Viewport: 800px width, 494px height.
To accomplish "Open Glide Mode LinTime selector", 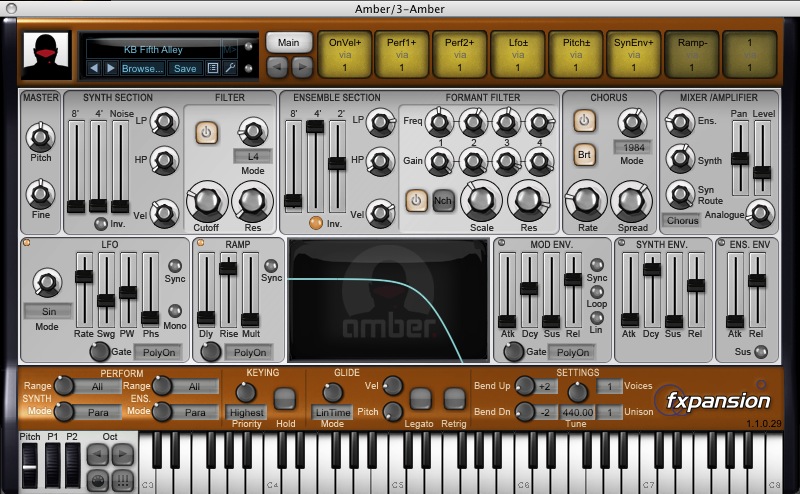I will point(333,412).
